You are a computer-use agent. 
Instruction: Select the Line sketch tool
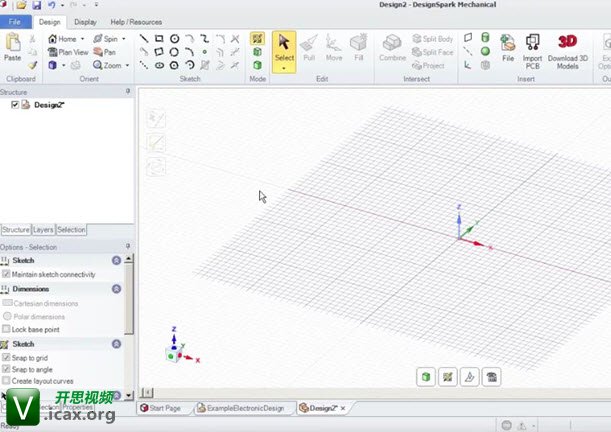coord(144,39)
